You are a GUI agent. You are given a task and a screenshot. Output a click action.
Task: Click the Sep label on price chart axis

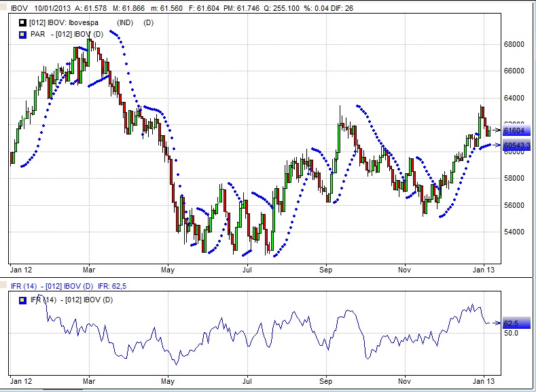tap(325, 268)
